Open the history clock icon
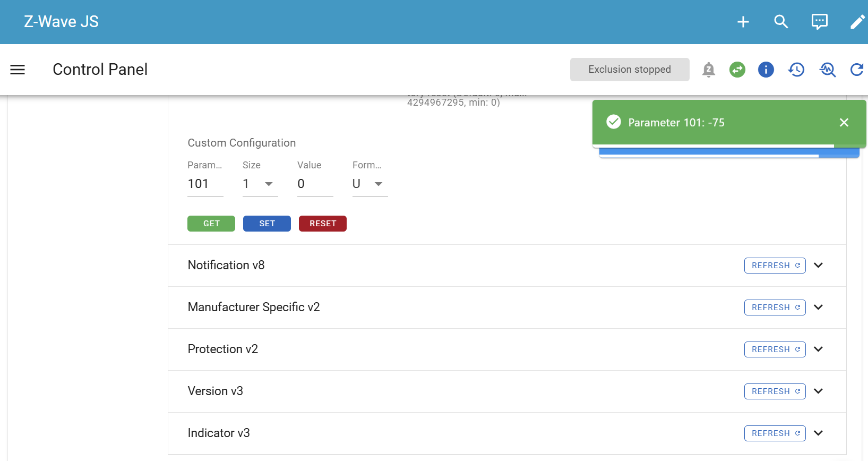Screen dimensions: 868x461 click(x=796, y=70)
